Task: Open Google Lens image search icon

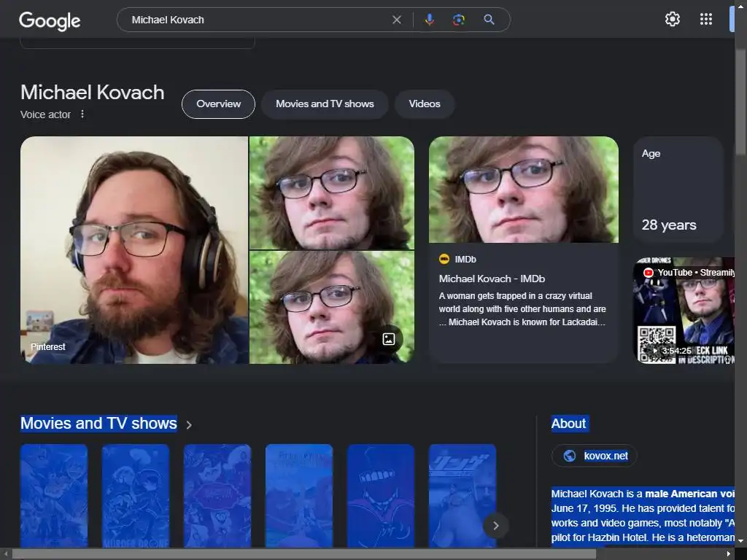Action: pyautogui.click(x=458, y=20)
